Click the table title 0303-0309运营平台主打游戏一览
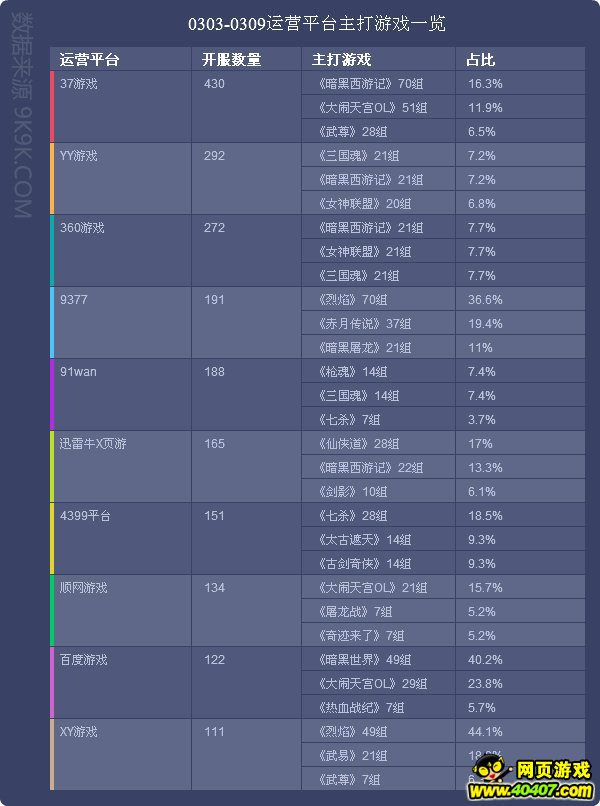600x806 pixels. coord(317,24)
